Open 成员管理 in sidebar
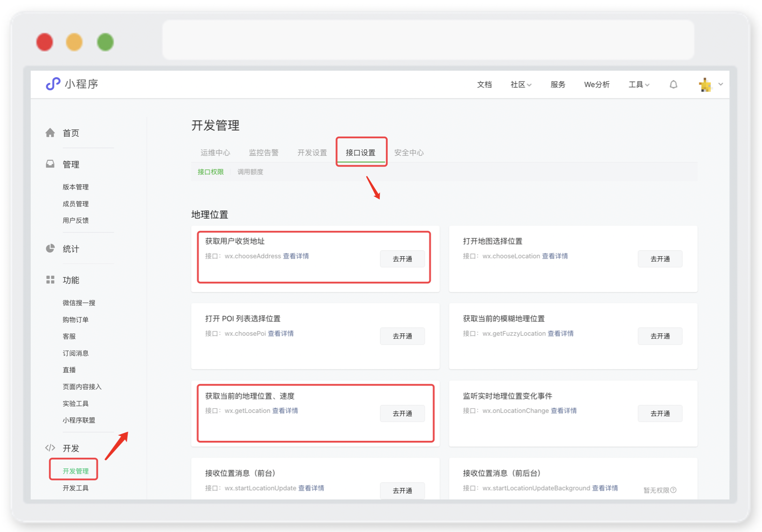 75,204
